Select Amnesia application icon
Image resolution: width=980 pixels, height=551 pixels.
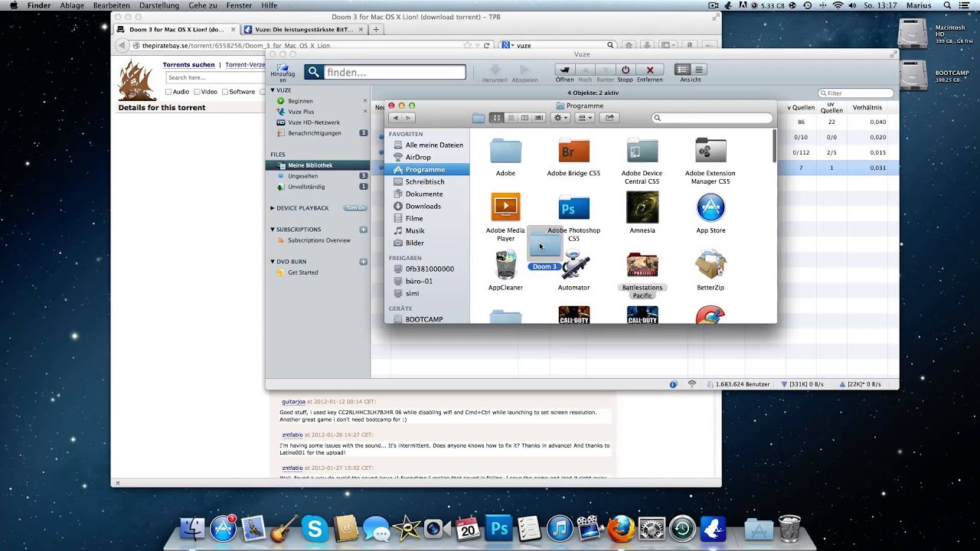[642, 207]
